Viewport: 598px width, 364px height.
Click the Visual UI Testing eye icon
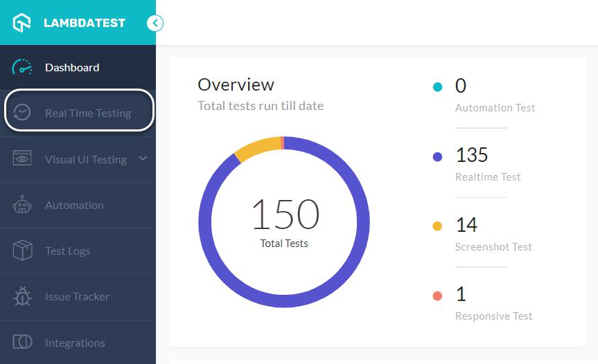[22, 158]
